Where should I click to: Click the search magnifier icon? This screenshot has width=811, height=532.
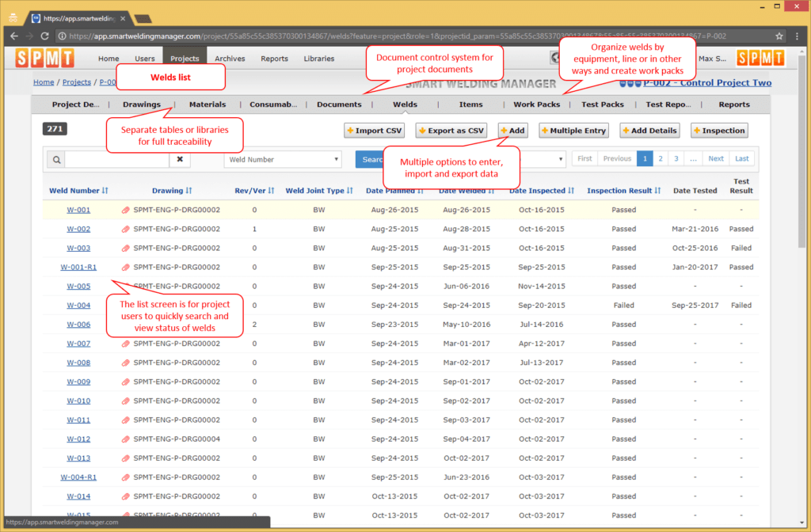(56, 160)
